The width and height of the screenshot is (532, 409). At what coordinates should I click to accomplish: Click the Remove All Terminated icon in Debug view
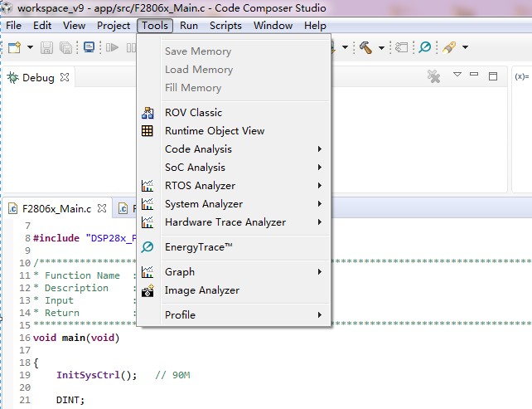[x=433, y=76]
